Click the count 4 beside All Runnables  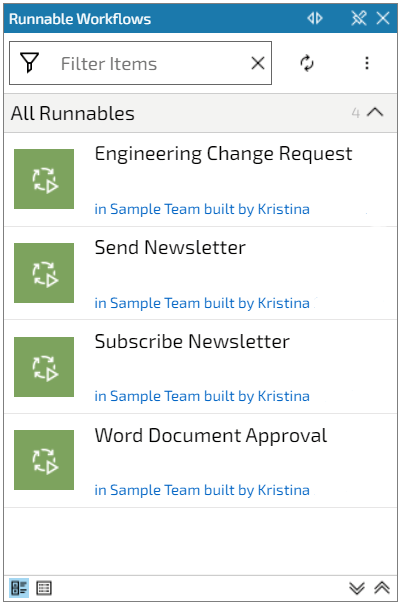[356, 113]
